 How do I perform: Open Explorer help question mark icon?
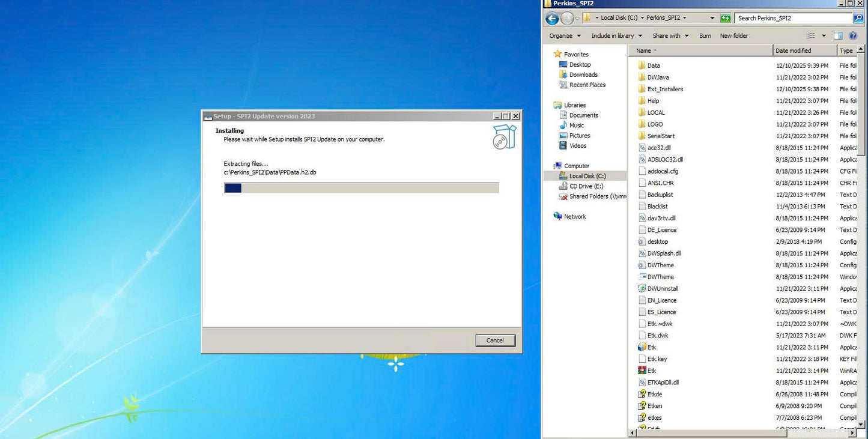tap(853, 36)
